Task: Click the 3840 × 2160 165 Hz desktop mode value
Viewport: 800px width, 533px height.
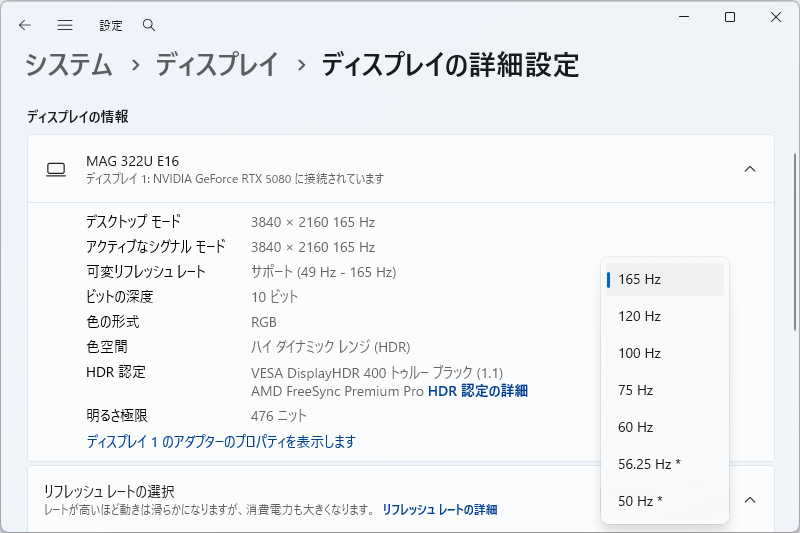Action: (x=313, y=222)
